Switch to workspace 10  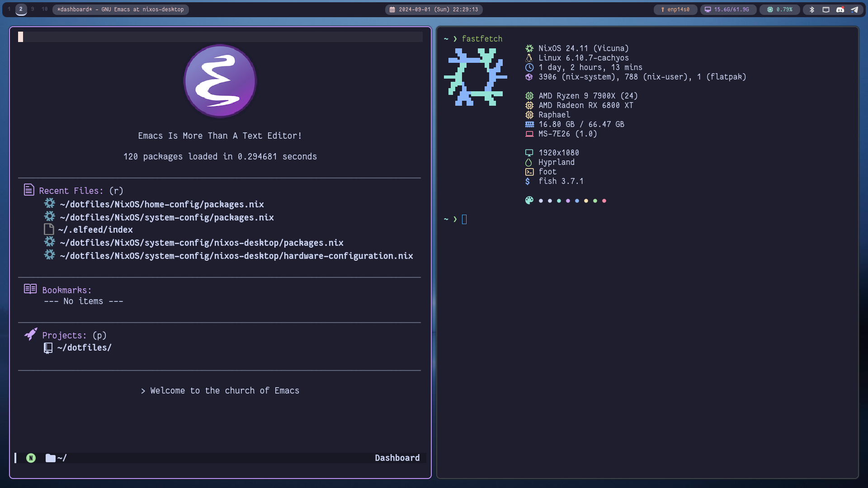click(x=44, y=9)
